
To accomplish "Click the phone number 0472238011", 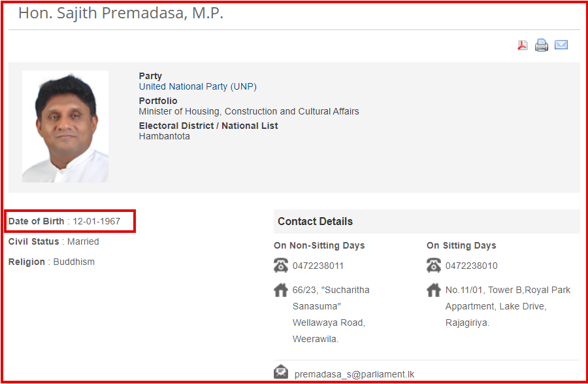I will point(318,266).
